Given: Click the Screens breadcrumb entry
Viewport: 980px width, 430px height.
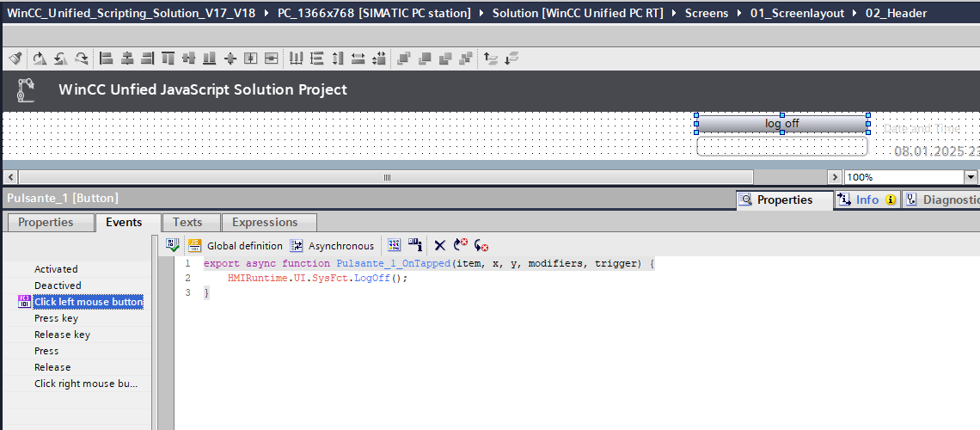Looking at the screenshot, I should click(x=707, y=13).
